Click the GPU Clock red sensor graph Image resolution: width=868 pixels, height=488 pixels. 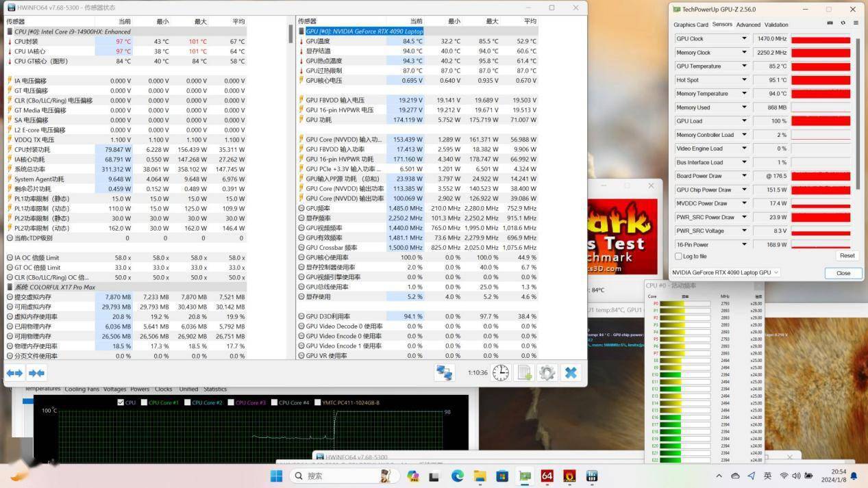820,39
